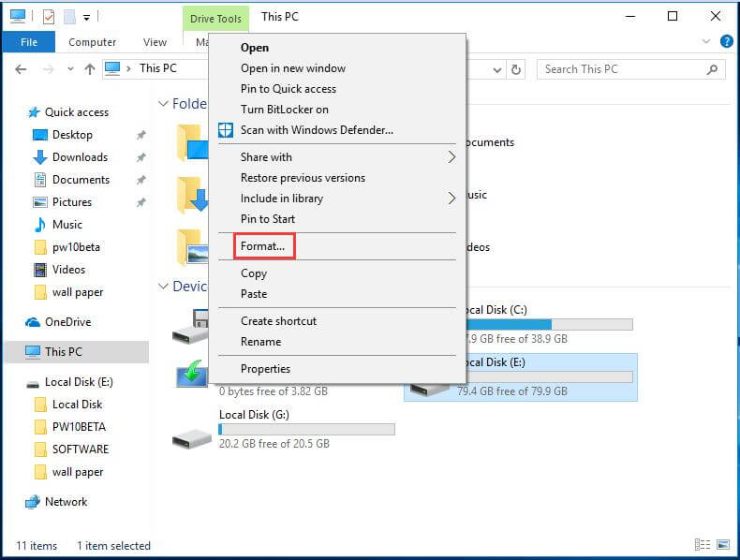Click Local Disk (C:) usage bar
The width and height of the screenshot is (740, 560).
pyautogui.click(x=549, y=325)
